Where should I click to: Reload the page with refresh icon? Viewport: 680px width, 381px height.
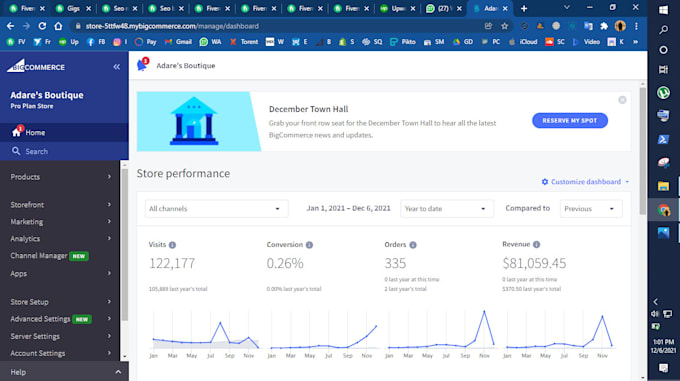pyautogui.click(x=42, y=26)
